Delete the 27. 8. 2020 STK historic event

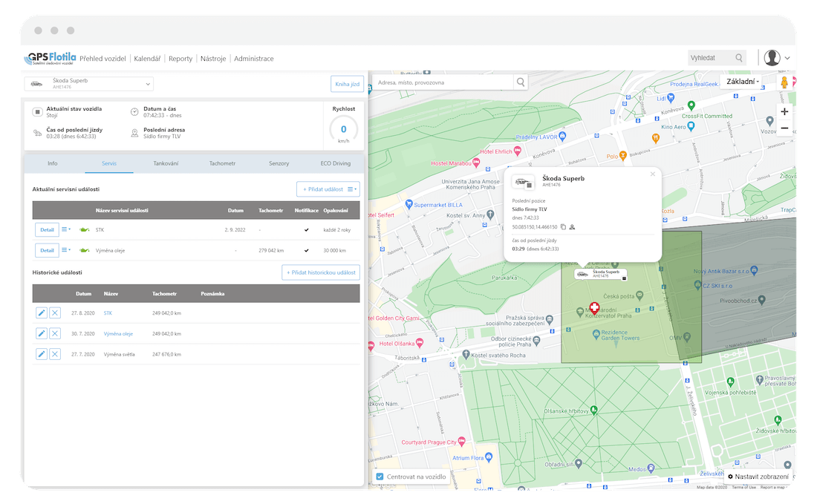tap(55, 313)
